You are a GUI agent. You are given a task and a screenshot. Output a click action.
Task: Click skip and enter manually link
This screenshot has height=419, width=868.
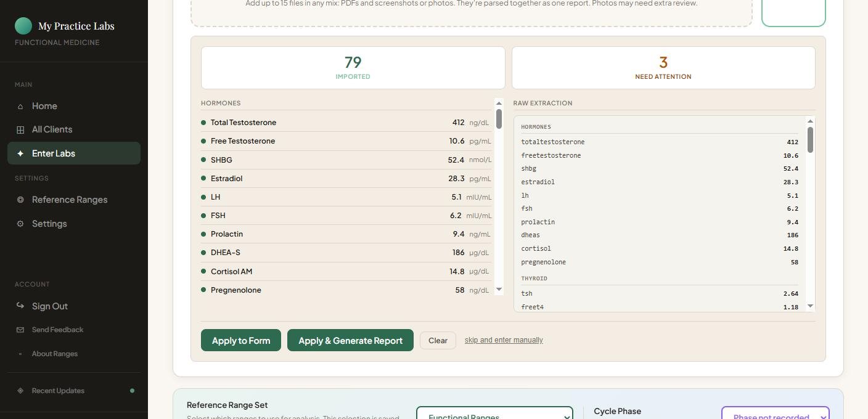pyautogui.click(x=504, y=340)
